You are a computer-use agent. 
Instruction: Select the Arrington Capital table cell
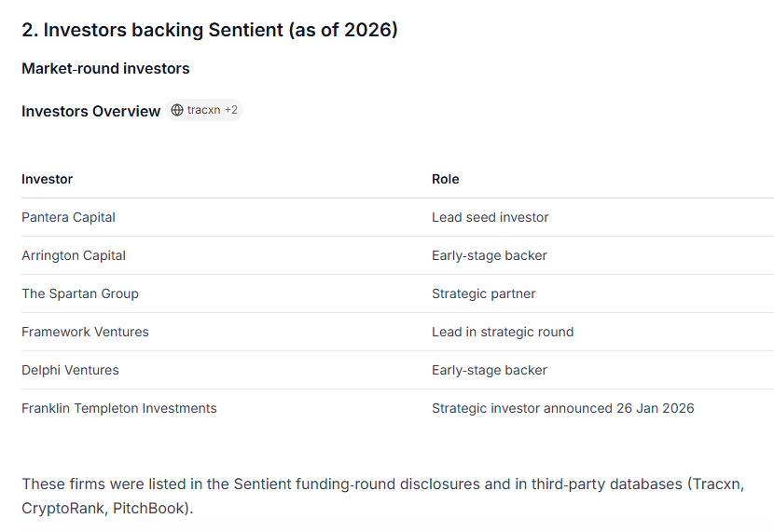(x=74, y=255)
